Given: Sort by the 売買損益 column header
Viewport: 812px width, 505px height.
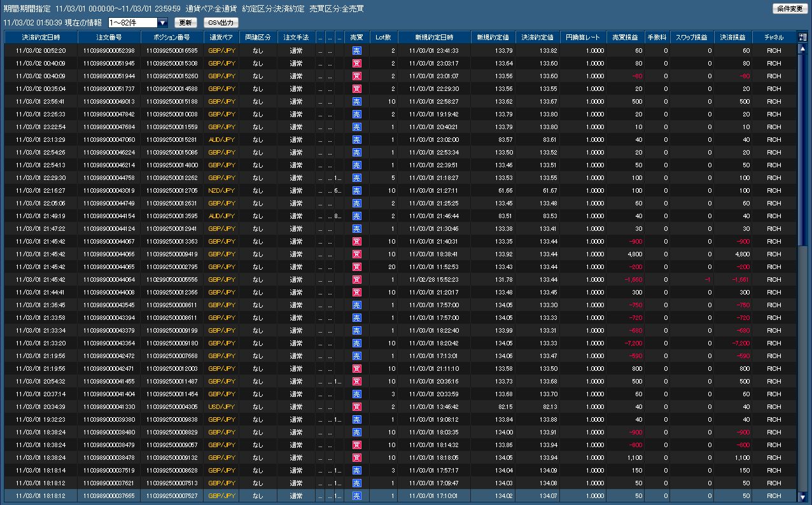Looking at the screenshot, I should click(x=625, y=38).
